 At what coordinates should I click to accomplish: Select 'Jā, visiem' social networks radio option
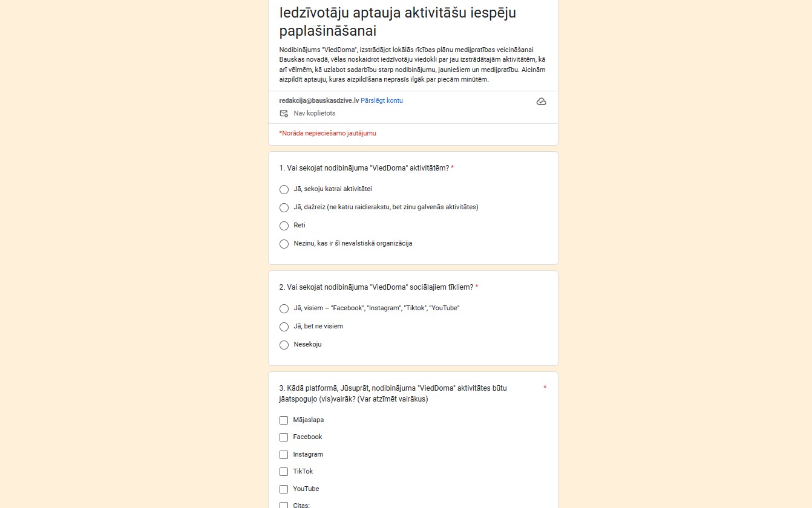coord(284,308)
